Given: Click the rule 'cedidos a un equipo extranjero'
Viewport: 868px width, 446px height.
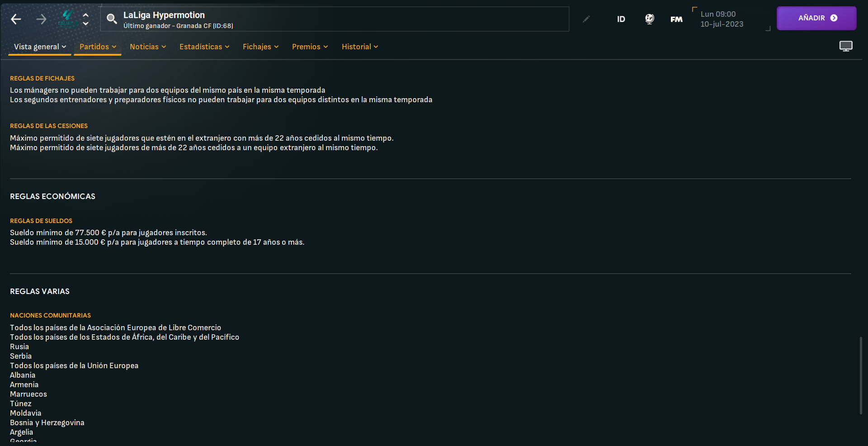Looking at the screenshot, I should 194,147.
